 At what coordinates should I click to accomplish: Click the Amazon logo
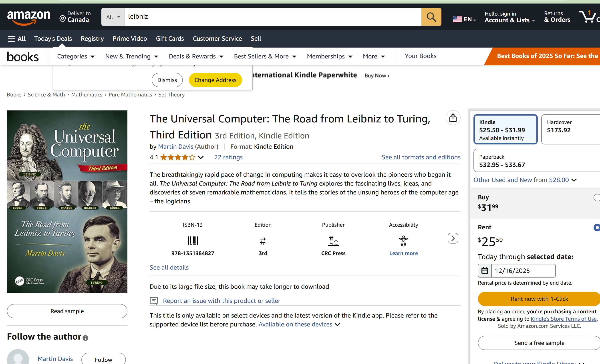click(x=29, y=17)
